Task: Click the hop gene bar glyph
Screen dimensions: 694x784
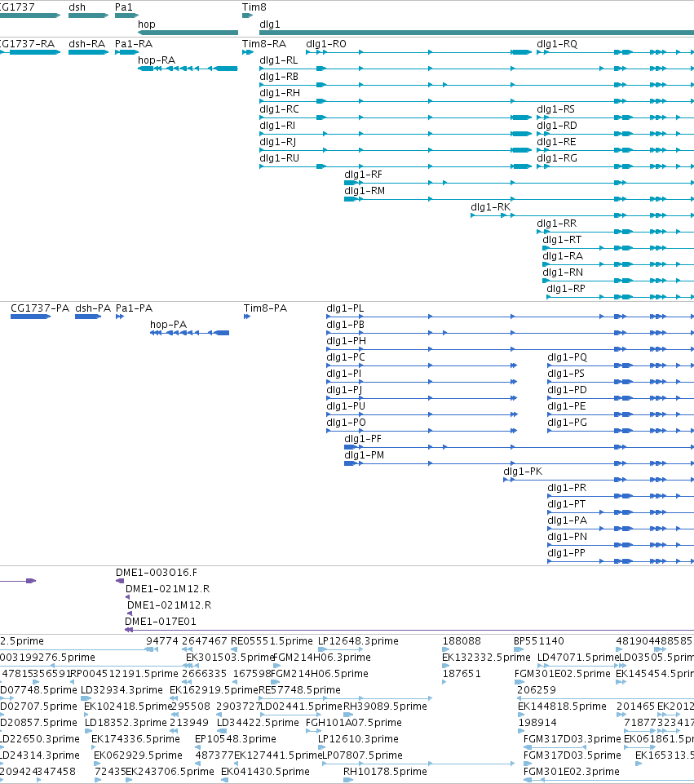Action: (x=188, y=33)
